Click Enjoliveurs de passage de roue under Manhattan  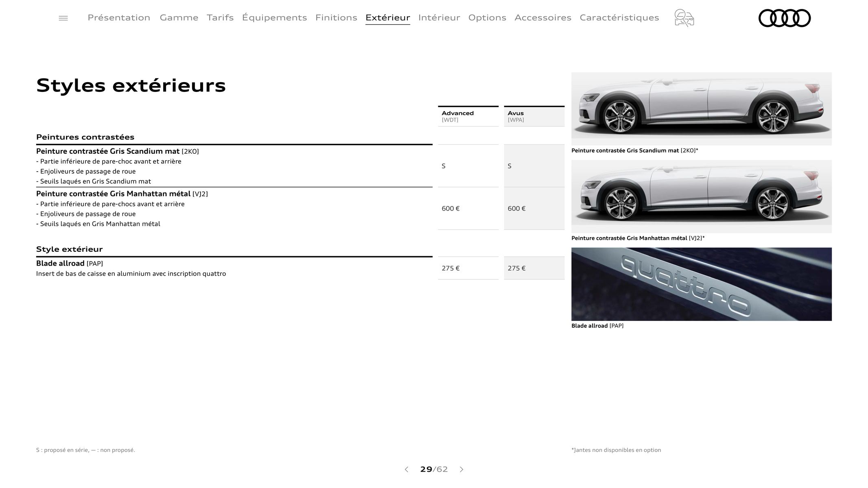click(x=86, y=214)
